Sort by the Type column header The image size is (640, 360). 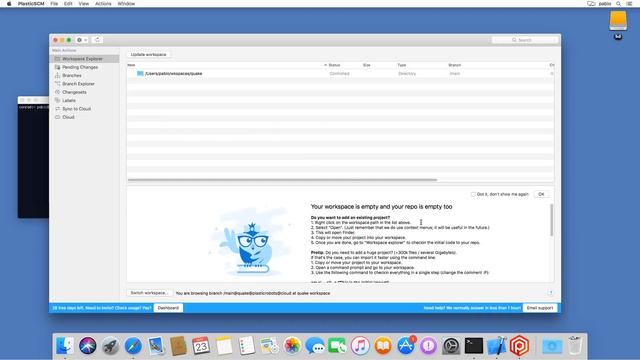tap(402, 65)
